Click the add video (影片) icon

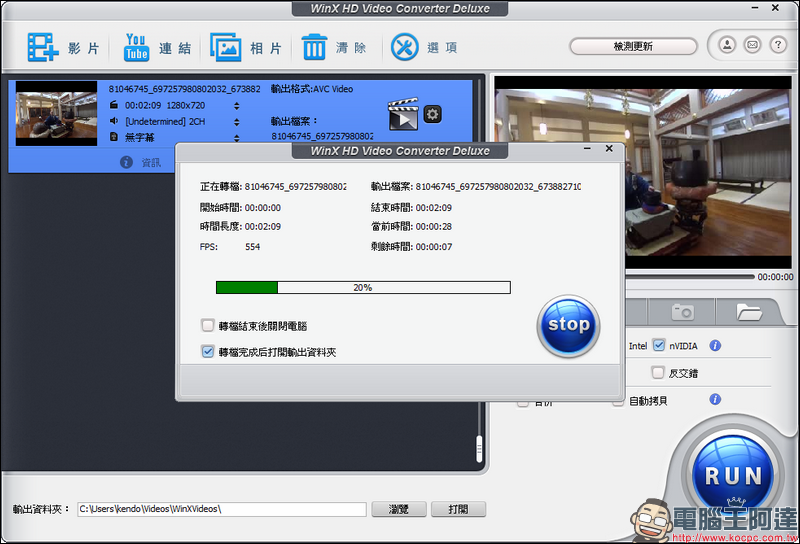coord(42,47)
